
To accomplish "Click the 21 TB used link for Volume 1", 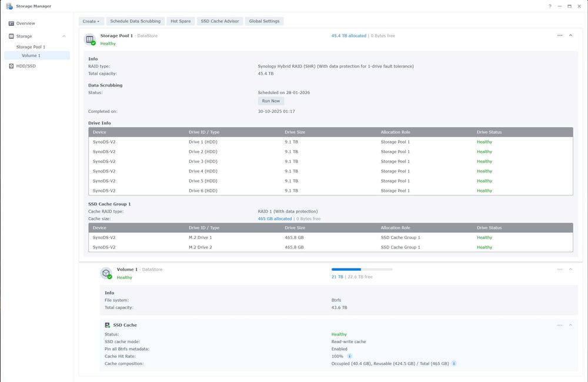I will [x=337, y=277].
